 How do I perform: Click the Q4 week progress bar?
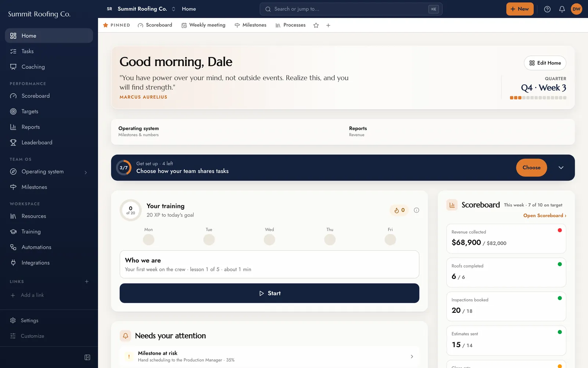pos(538,98)
